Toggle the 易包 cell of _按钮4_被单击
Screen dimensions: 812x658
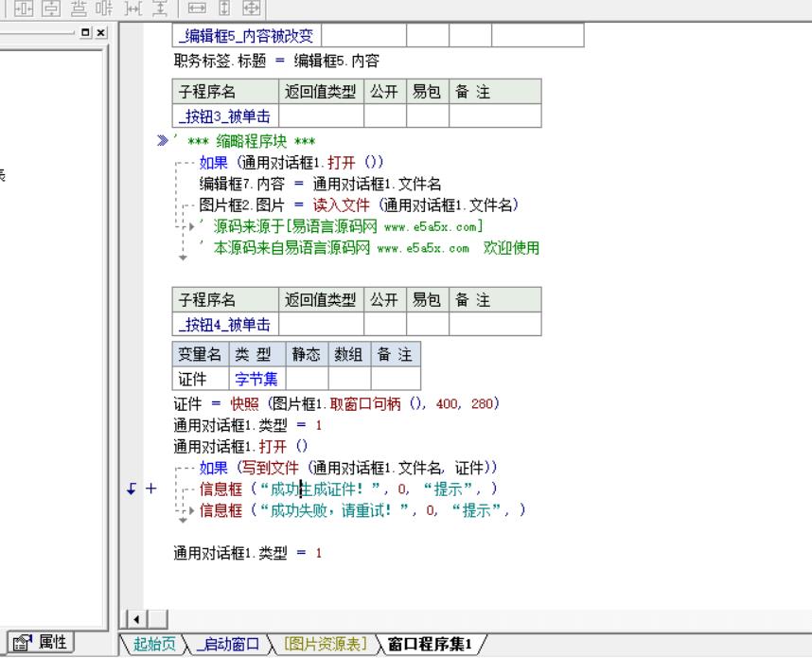(x=428, y=324)
